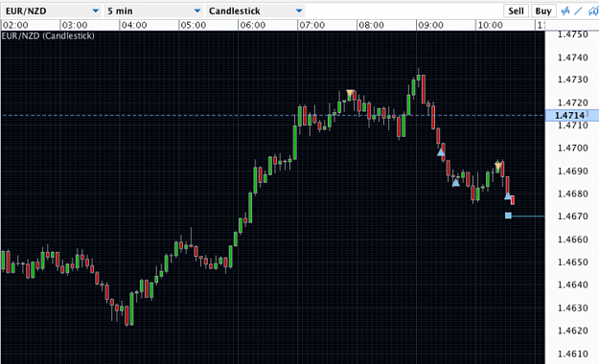Click the 1.4720 price axis label

(572, 102)
